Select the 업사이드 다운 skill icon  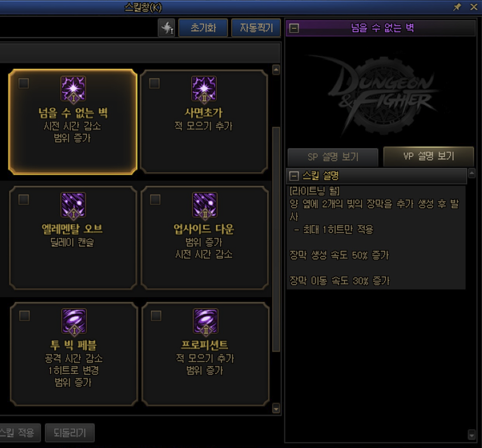click(205, 205)
